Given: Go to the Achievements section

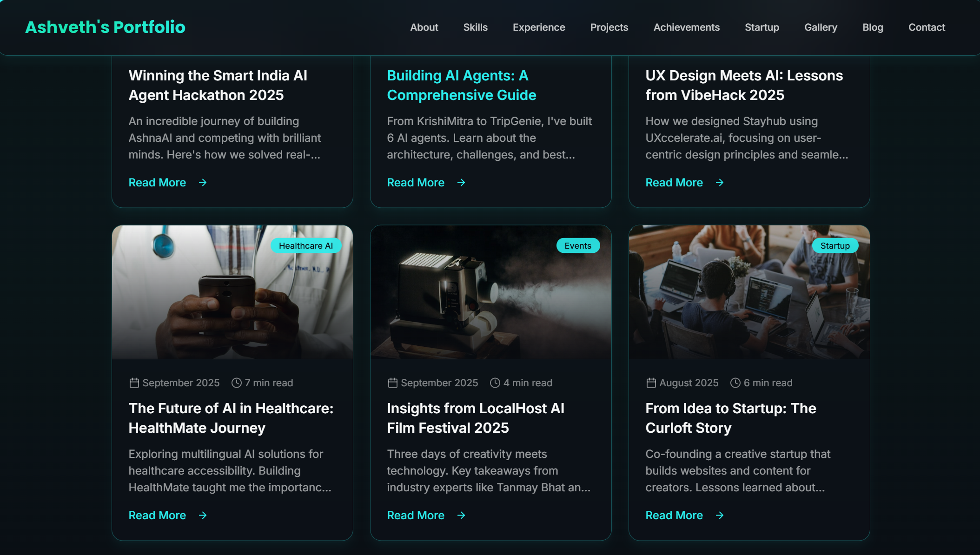Looking at the screenshot, I should 686,27.
